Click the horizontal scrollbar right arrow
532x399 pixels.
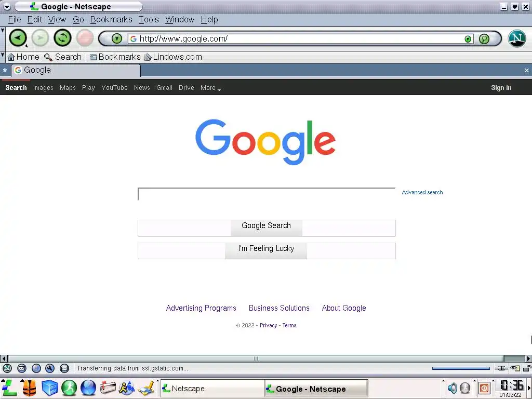528,358
